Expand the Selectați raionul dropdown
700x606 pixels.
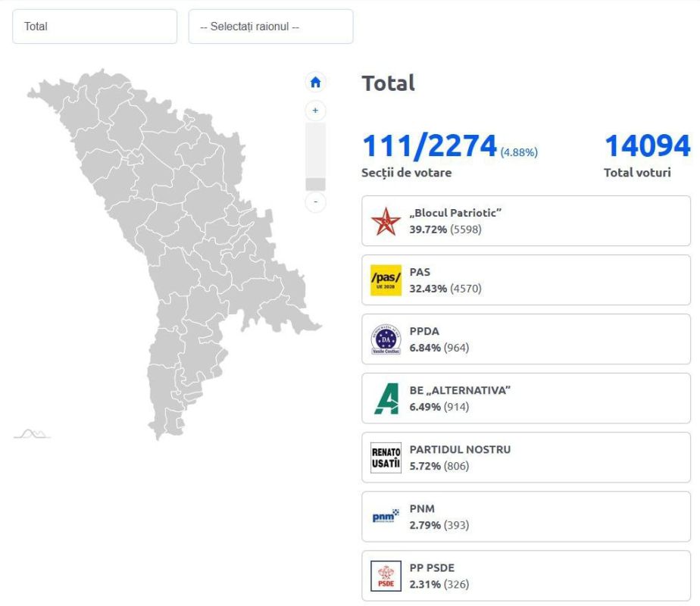point(270,27)
